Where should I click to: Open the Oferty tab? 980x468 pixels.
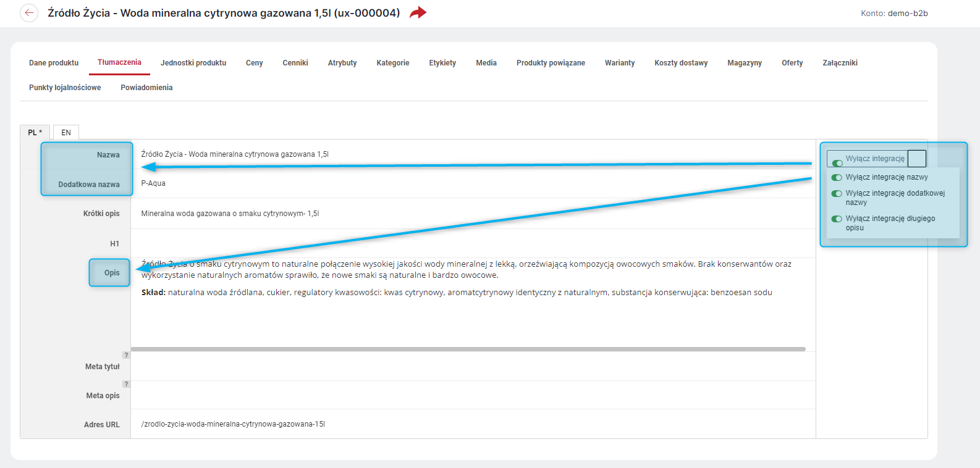[x=792, y=63]
